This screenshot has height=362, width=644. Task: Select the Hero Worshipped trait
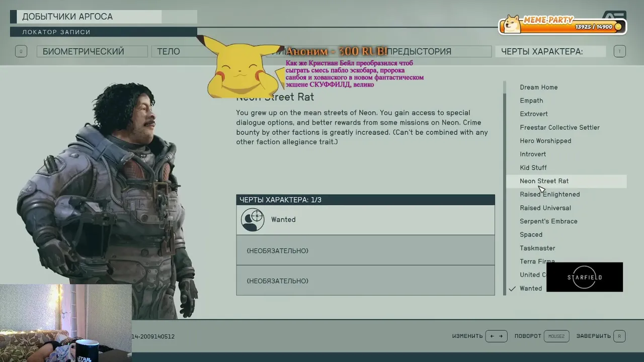pyautogui.click(x=545, y=141)
